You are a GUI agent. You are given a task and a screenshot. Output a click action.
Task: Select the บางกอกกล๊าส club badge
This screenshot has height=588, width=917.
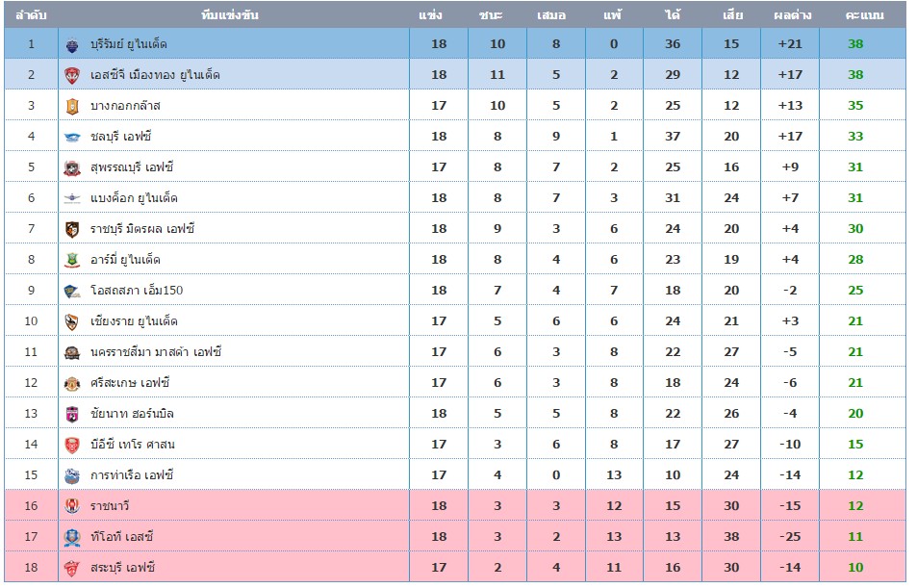72,107
